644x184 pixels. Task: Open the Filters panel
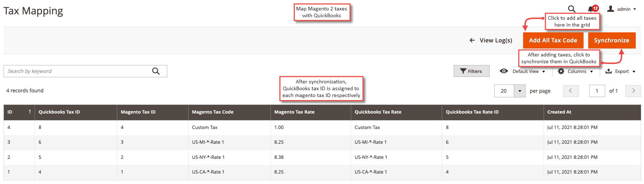[471, 71]
